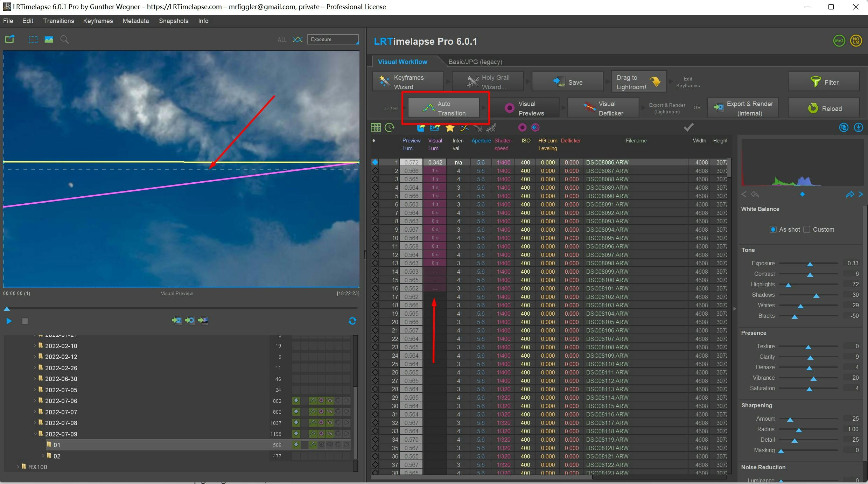Screen dimensions: 868x484
Task: Adjust the Highlights slider handle
Action: pyautogui.click(x=788, y=285)
